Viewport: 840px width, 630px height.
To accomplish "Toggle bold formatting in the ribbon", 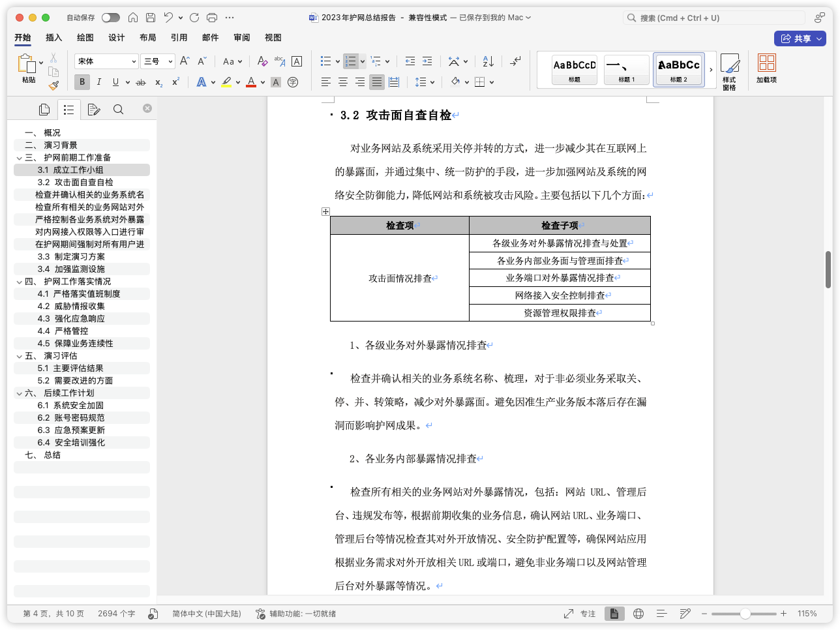I will 81,82.
